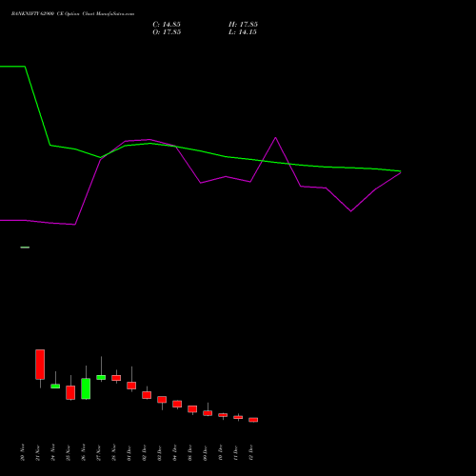The height and width of the screenshot is (476, 476).
Task: Click the 10 Dec date label
Action: click(x=221, y=452)
